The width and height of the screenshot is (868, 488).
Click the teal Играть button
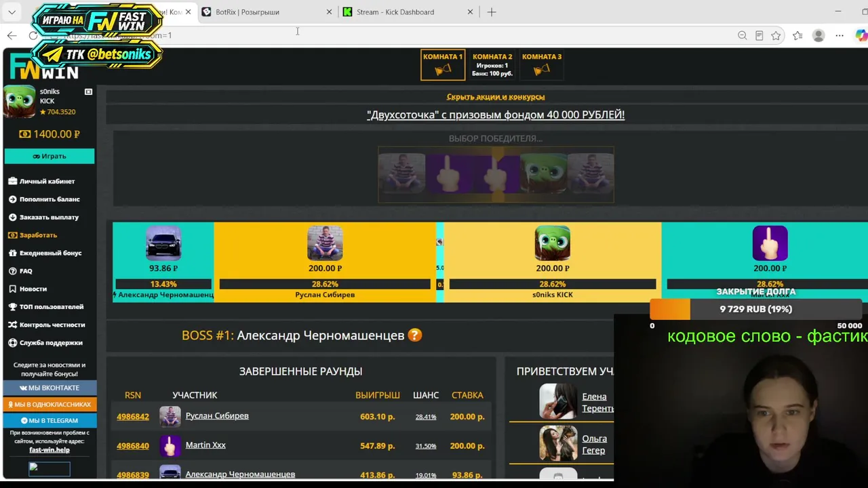coord(50,156)
